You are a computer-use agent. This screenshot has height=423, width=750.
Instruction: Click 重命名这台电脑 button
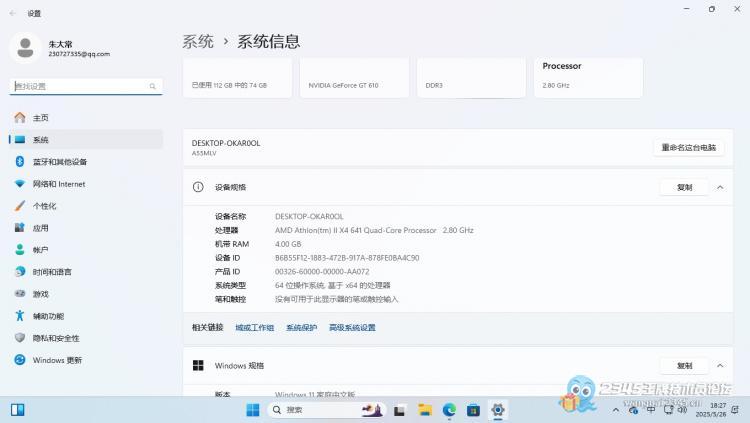click(688, 147)
